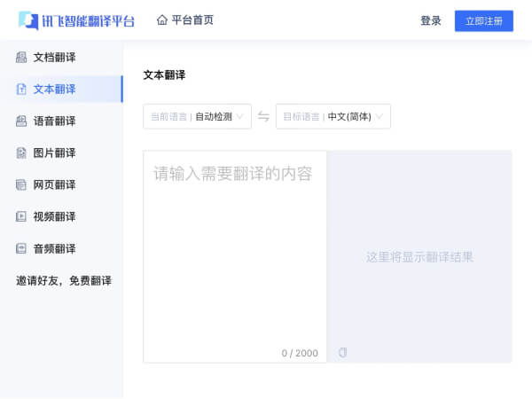Viewport: 532px width, 399px height.
Task: Click the webpage translation sidebar icon
Action: (x=21, y=185)
